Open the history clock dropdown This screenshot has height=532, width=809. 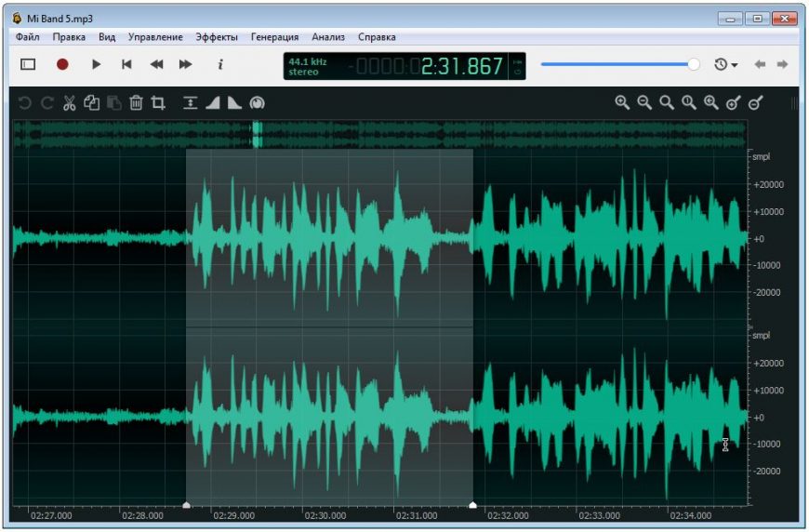[x=725, y=64]
